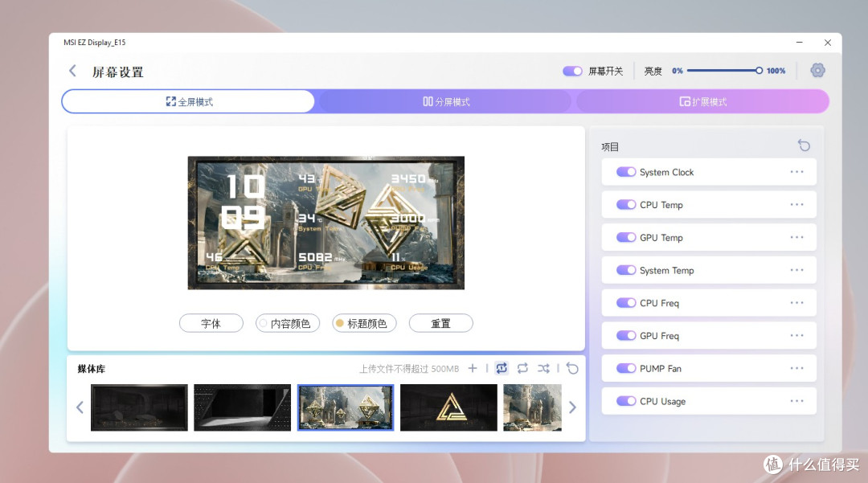This screenshot has height=483, width=868.
Task: Select the first dark room media thumbnail
Action: click(x=139, y=407)
